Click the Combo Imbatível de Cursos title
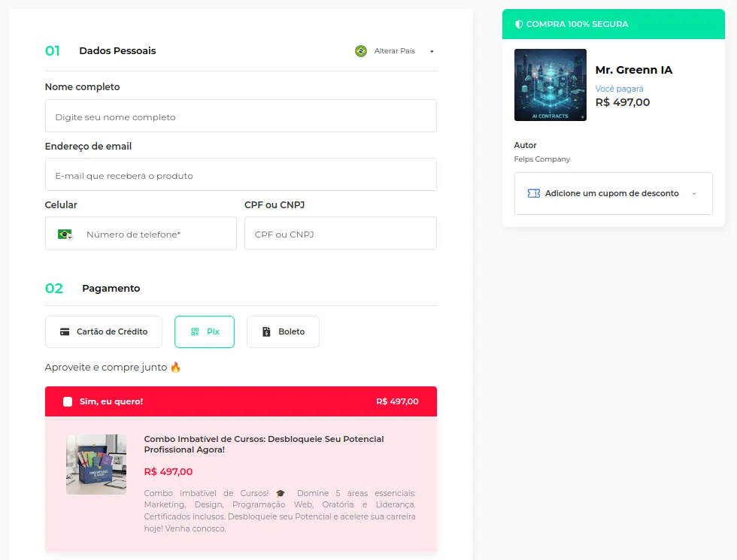This screenshot has width=737, height=560. pos(264,444)
